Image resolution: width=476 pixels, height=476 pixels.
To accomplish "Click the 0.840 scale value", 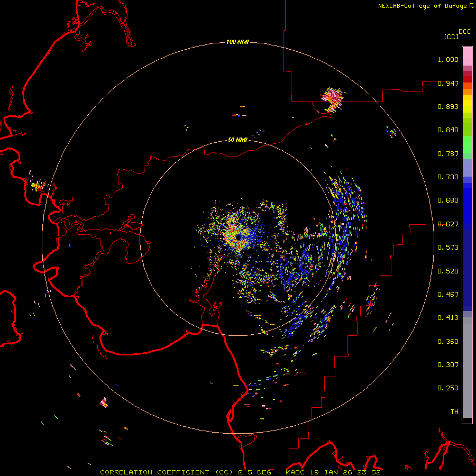I will pyautogui.click(x=448, y=130).
